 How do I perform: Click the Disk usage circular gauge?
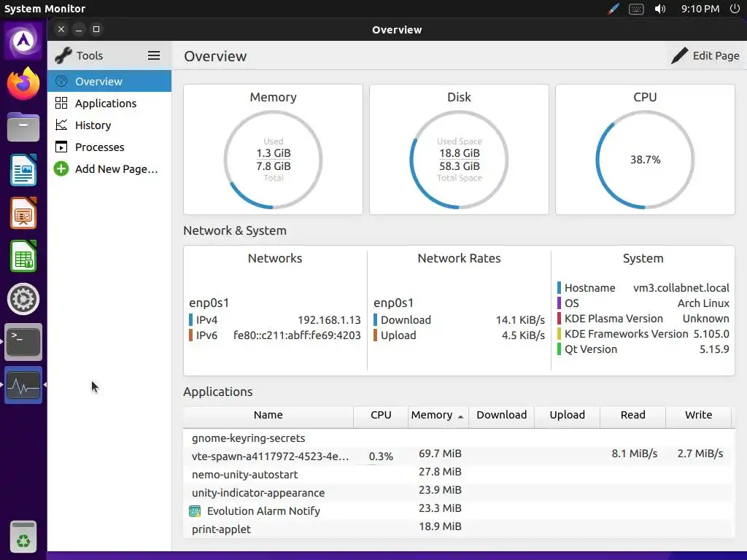point(459,160)
